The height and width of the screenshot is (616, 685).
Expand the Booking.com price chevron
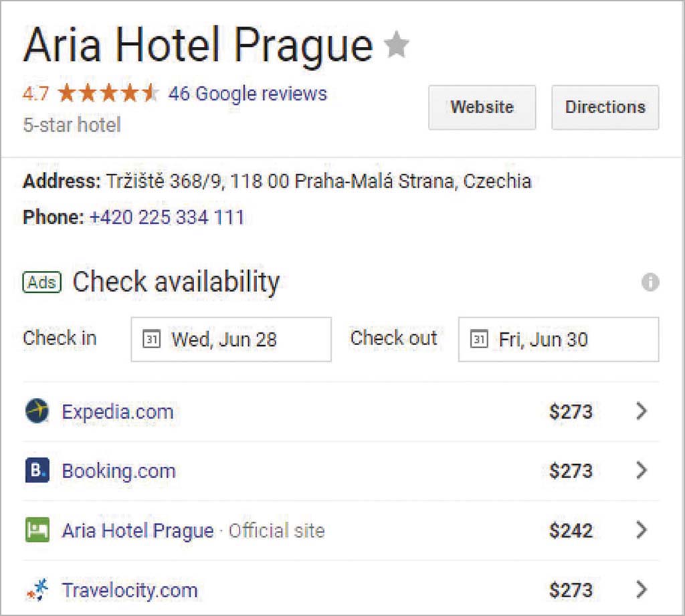(x=642, y=470)
